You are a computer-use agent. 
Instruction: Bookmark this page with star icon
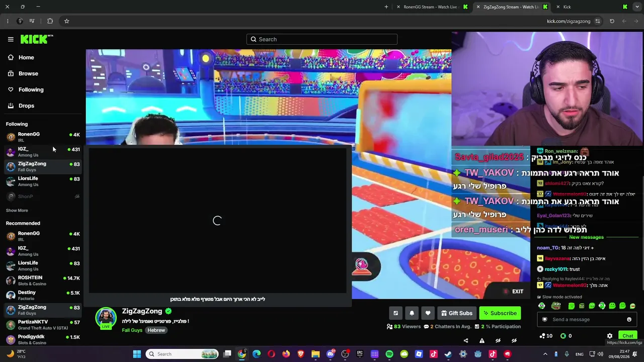click(66, 21)
